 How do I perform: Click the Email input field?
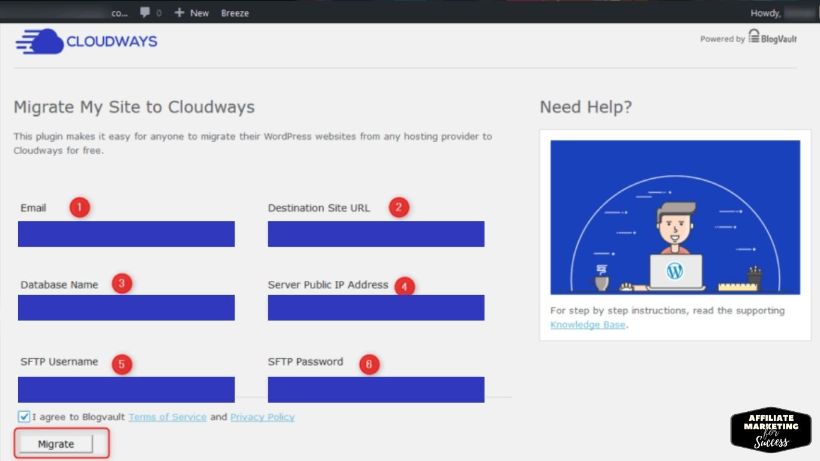click(x=126, y=234)
